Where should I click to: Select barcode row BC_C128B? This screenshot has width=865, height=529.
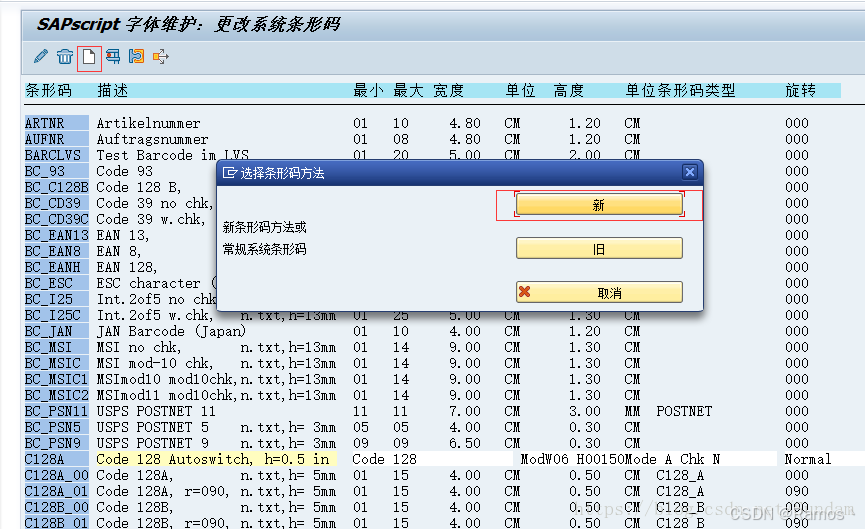point(56,186)
